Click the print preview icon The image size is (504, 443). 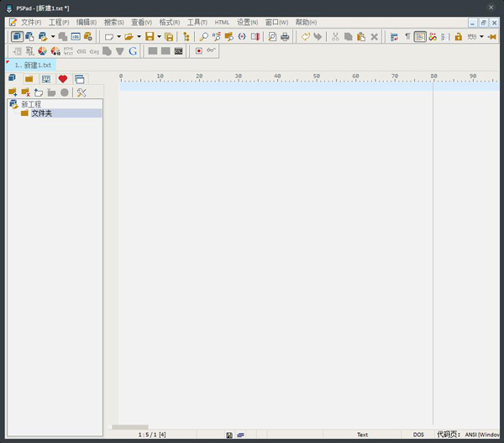coord(272,36)
